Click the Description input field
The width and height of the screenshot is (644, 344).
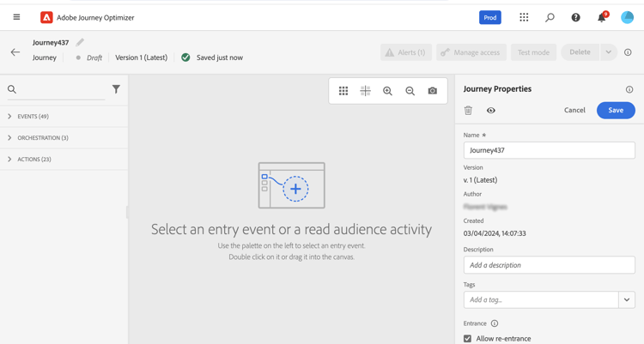(550, 265)
